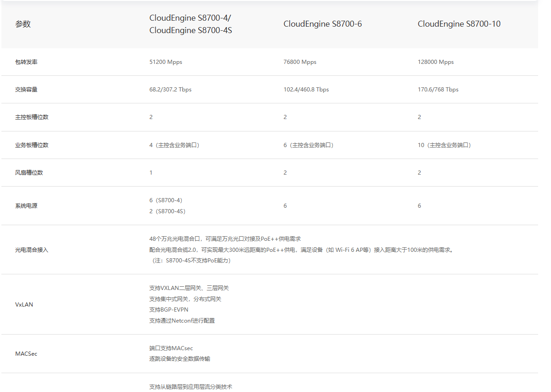The width and height of the screenshot is (551, 392).
Task: Select the VxLAN row label
Action: (x=24, y=305)
